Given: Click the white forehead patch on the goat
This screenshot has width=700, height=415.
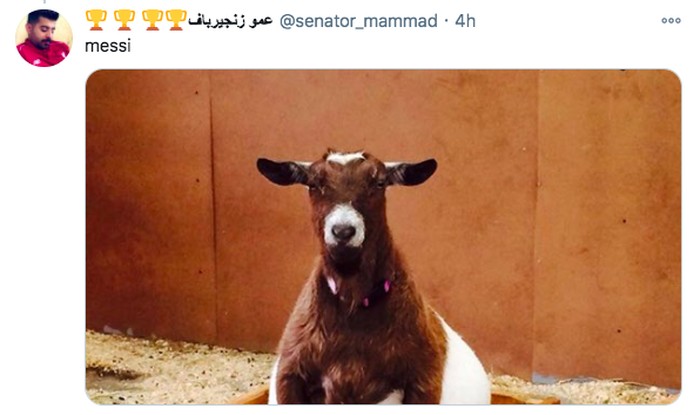Looking at the screenshot, I should [346, 158].
